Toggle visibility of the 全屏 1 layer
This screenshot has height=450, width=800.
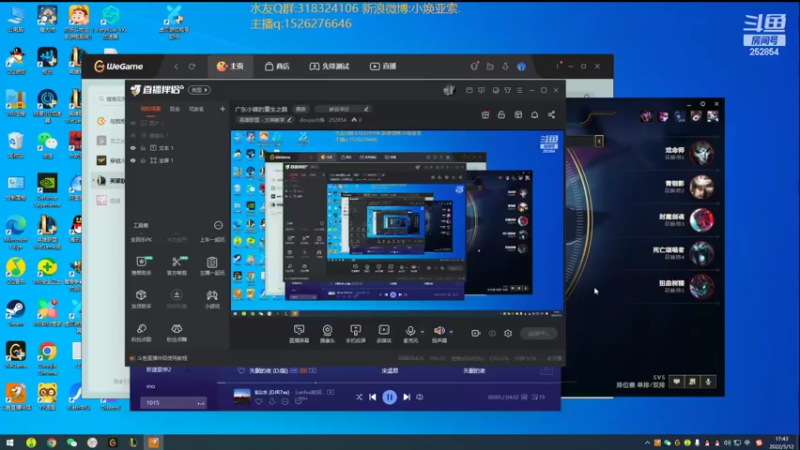[133, 160]
